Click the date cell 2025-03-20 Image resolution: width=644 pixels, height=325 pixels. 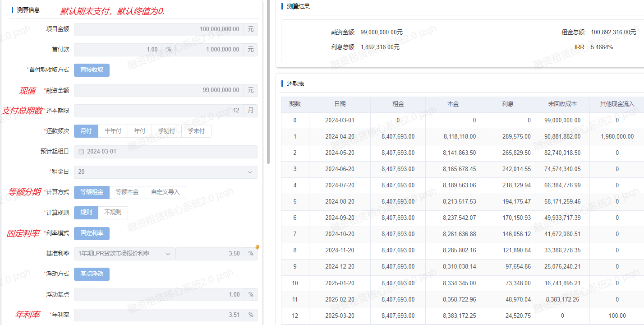[340, 316]
